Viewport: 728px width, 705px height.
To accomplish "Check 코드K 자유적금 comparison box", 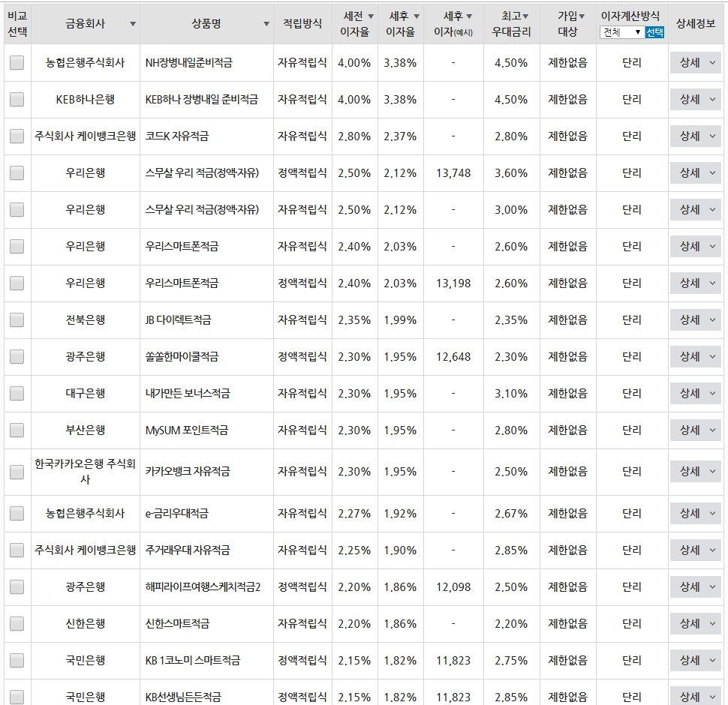I will 17,136.
